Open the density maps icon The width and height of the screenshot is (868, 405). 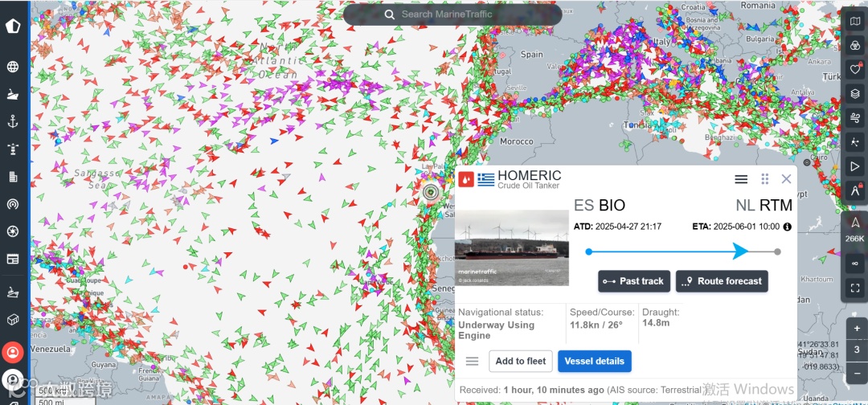coord(855,141)
